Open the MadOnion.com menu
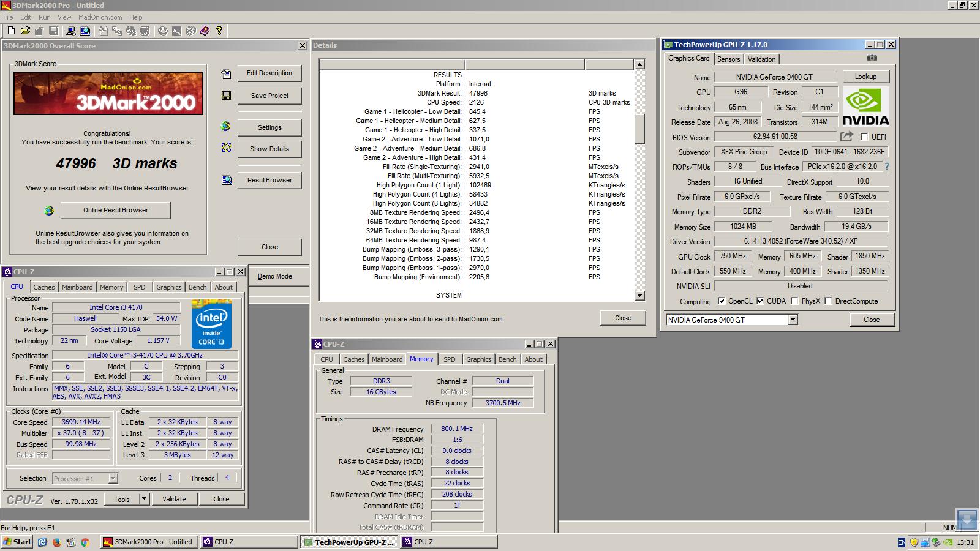The width and height of the screenshot is (980, 551). point(100,17)
